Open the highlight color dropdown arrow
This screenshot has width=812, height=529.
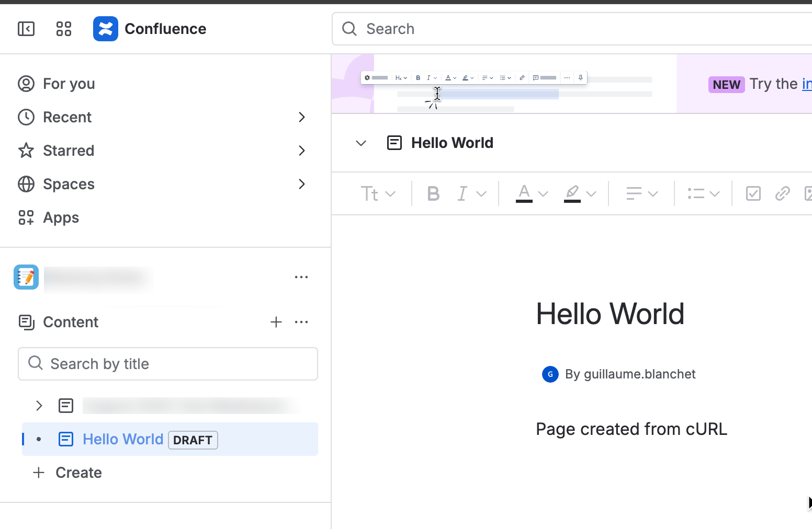click(591, 194)
